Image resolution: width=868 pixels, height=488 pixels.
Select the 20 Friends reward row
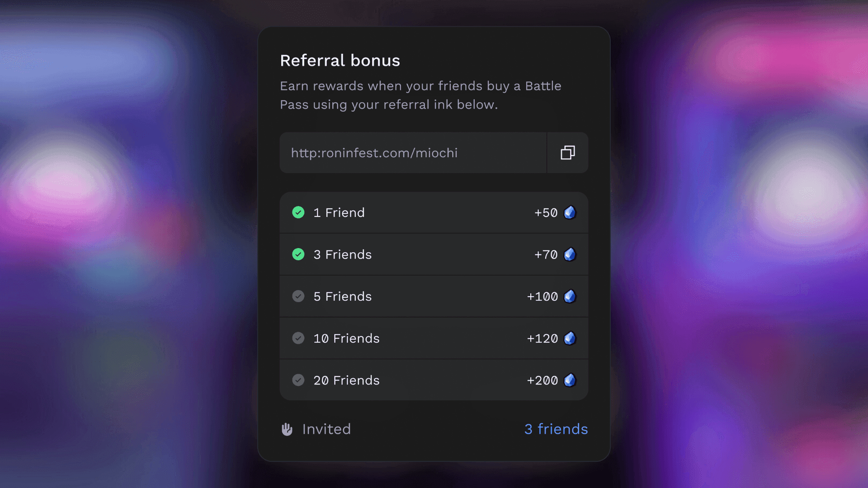coord(433,380)
